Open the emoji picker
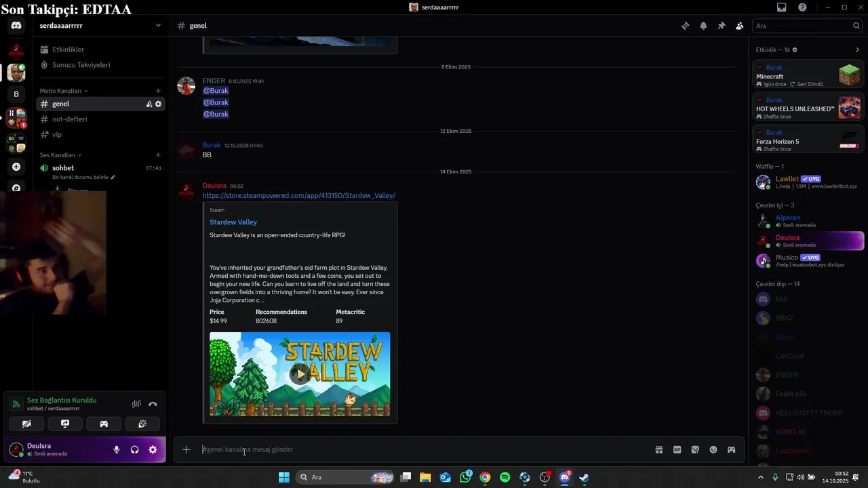The width and height of the screenshot is (868, 488). pyautogui.click(x=713, y=449)
